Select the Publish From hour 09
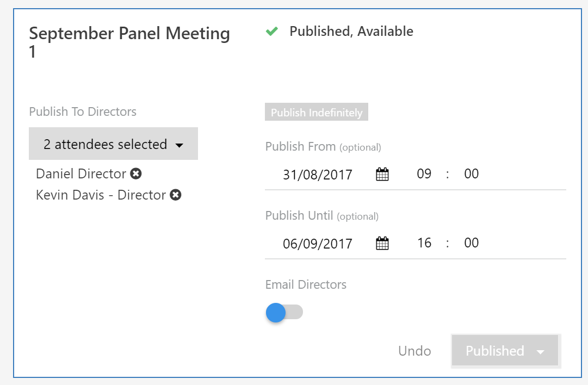588x385 pixels. [x=424, y=174]
